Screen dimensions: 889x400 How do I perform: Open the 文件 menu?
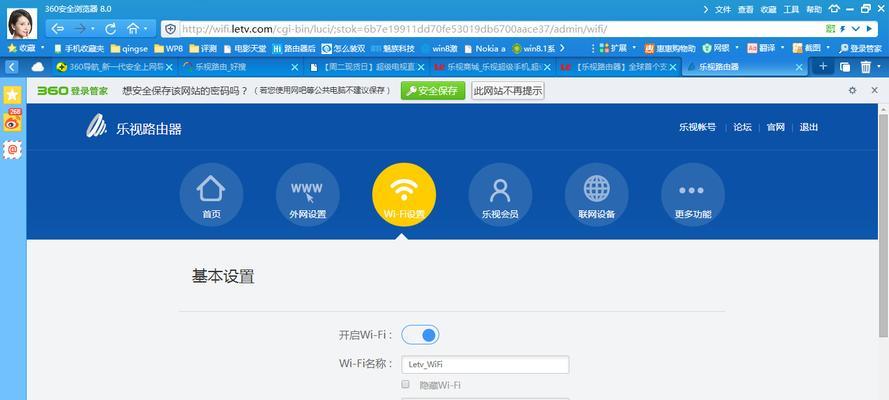(x=723, y=10)
